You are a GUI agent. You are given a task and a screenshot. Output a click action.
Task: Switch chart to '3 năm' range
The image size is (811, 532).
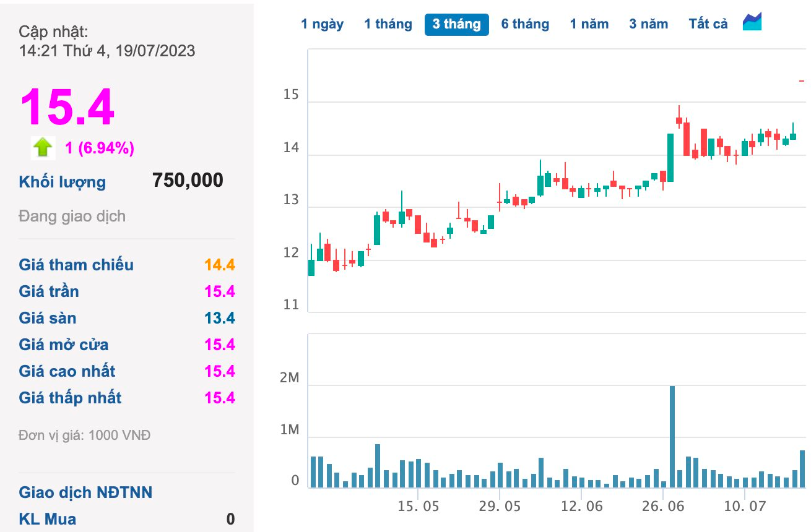click(649, 24)
